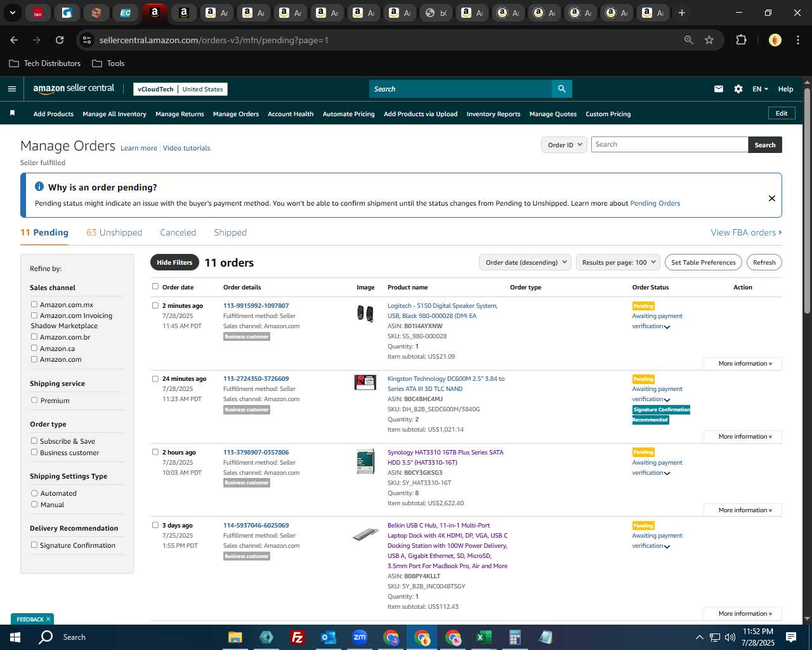Check the Amazon.com.mx sales channel filter
812x650 pixels.
[x=34, y=305]
